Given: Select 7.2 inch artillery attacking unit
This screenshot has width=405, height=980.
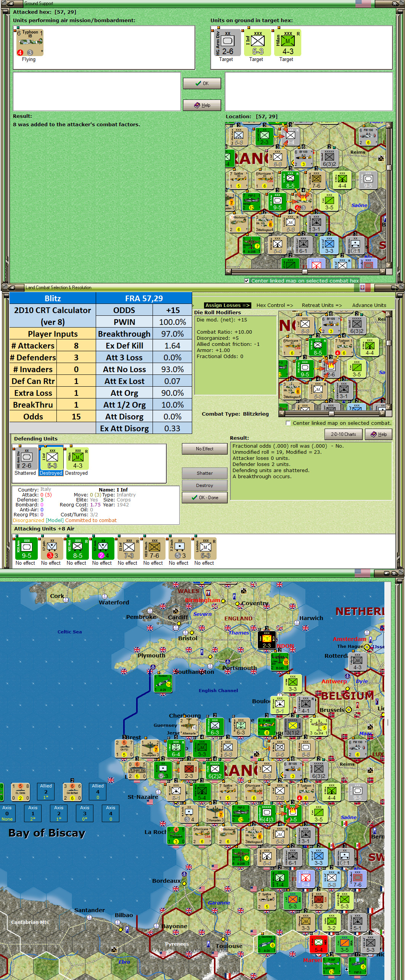Looking at the screenshot, I should tap(179, 548).
